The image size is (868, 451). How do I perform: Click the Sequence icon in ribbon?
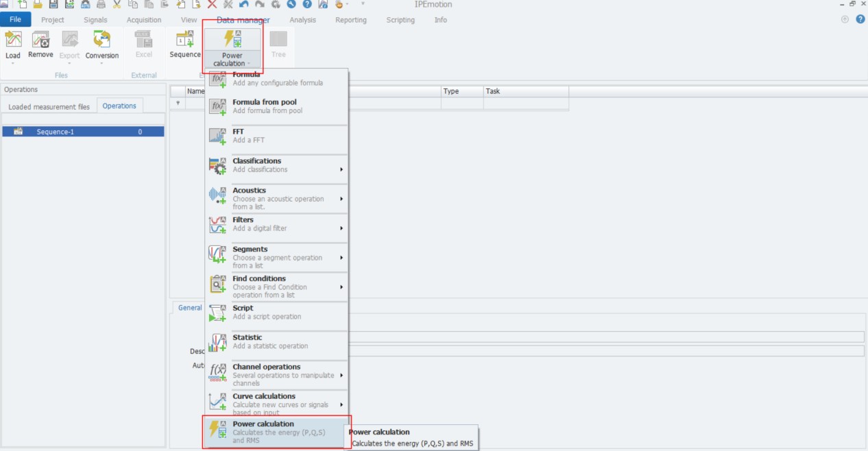tap(184, 40)
